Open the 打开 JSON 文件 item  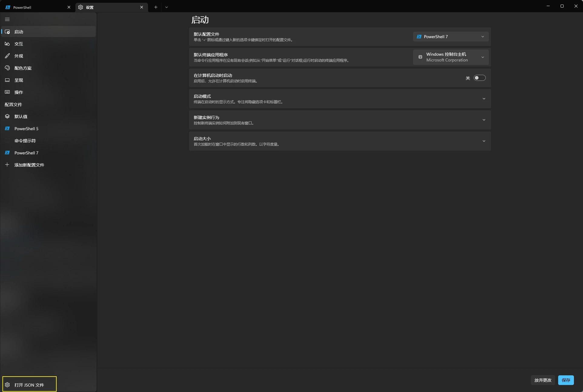[29, 385]
